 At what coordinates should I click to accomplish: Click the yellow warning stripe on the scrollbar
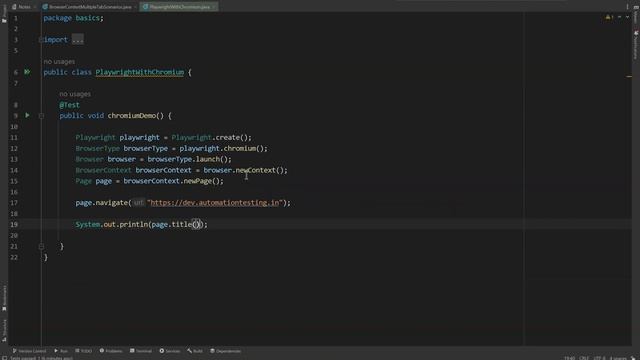(629, 76)
